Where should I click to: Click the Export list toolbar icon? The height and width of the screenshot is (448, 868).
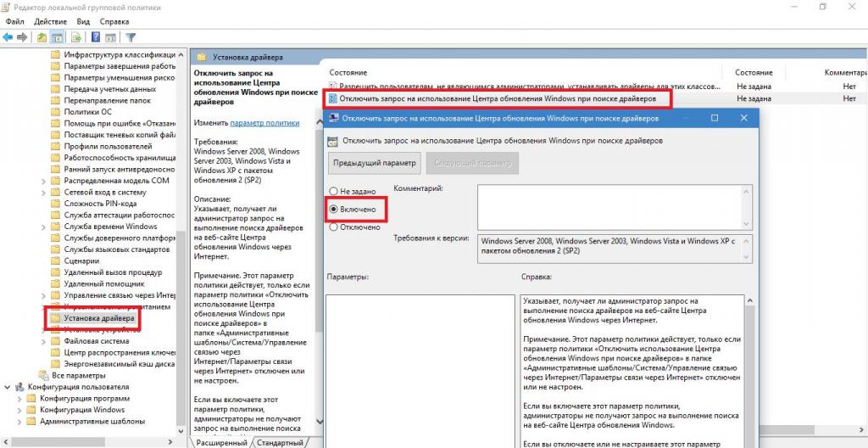pyautogui.click(x=76, y=37)
